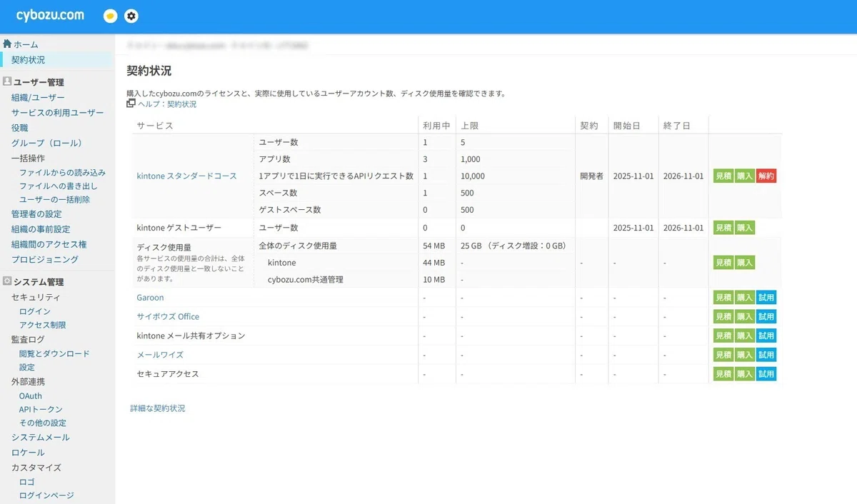Image resolution: width=857 pixels, height=504 pixels.
Task: Click 試用 for サイボウズ Office
Action: pos(766,316)
